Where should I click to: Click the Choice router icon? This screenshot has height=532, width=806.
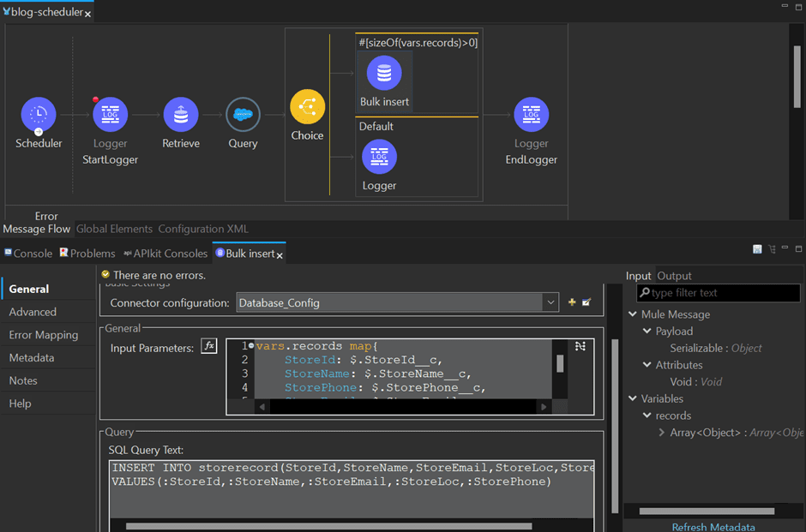pos(307,105)
